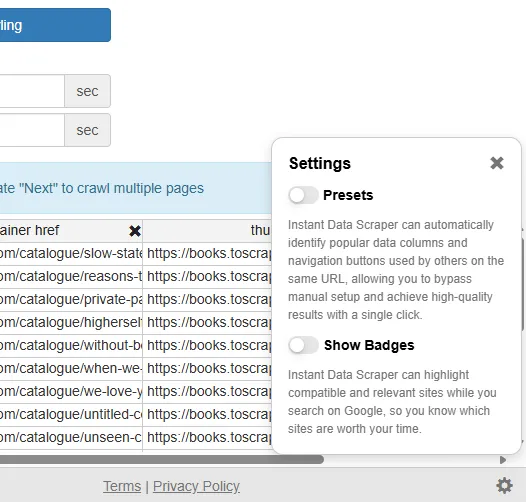Click the second delay seconds input field
This screenshot has height=502, width=526.
coord(32,130)
